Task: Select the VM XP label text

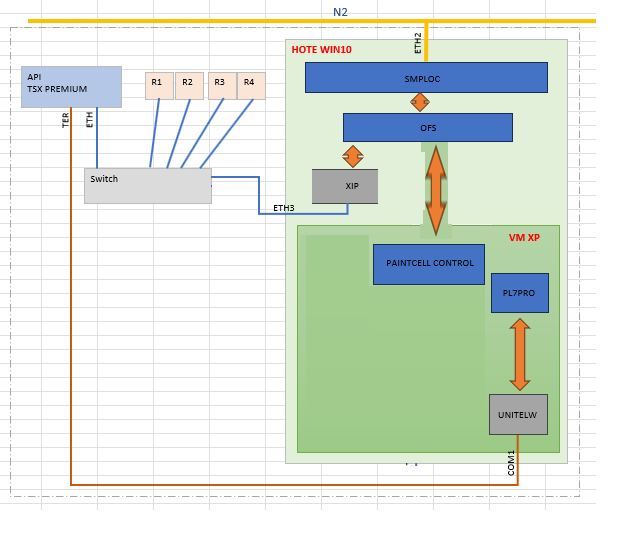Action: tap(524, 237)
